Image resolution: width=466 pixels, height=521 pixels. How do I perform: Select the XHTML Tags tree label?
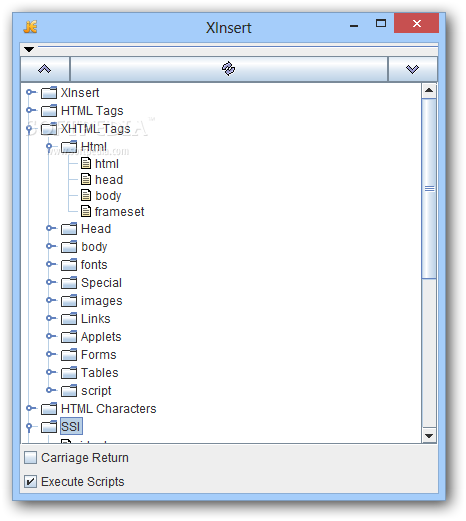tap(95, 129)
